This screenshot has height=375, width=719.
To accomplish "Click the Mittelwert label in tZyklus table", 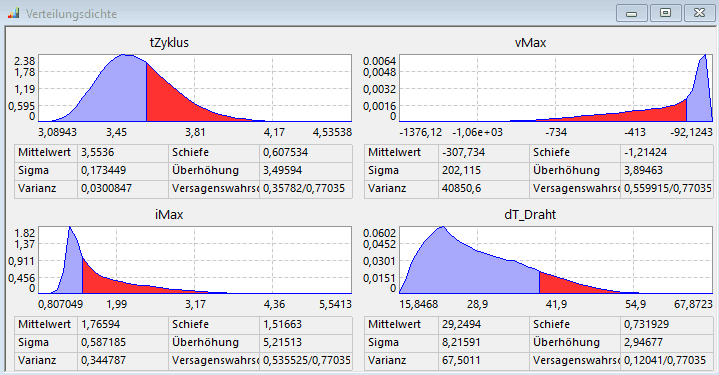I will pos(44,152).
